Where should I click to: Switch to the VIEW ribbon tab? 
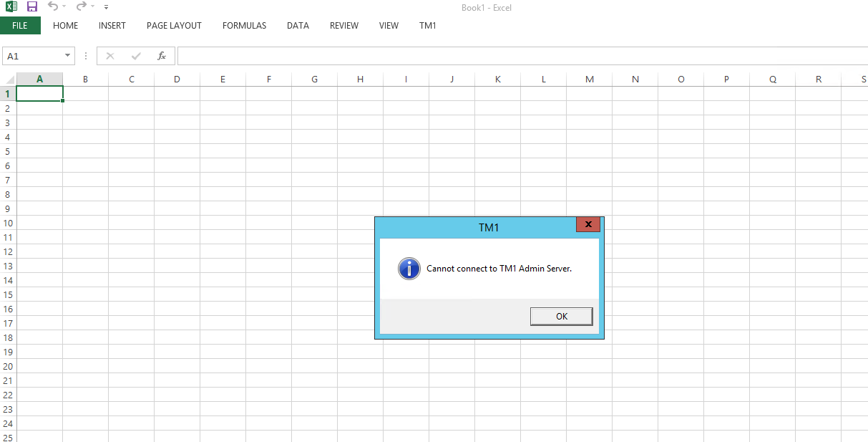(x=389, y=25)
